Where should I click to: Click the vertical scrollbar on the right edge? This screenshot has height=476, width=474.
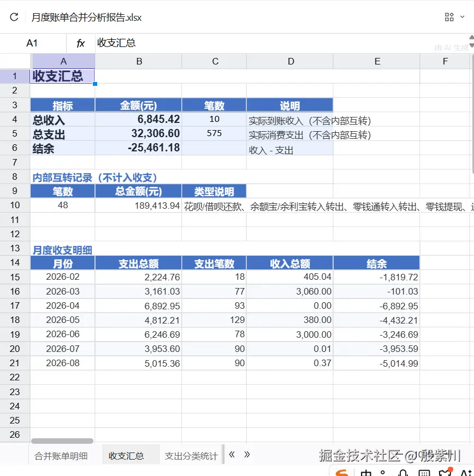click(472, 114)
